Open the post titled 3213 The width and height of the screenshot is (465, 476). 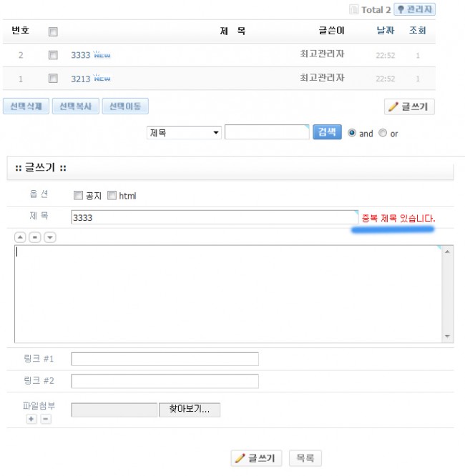click(x=81, y=79)
